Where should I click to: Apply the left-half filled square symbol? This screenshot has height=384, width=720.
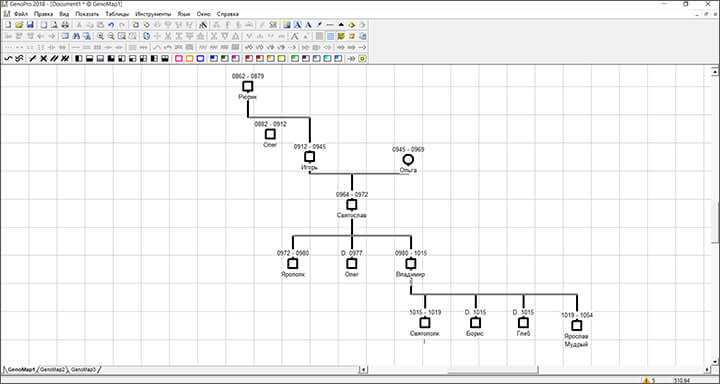tap(79, 58)
